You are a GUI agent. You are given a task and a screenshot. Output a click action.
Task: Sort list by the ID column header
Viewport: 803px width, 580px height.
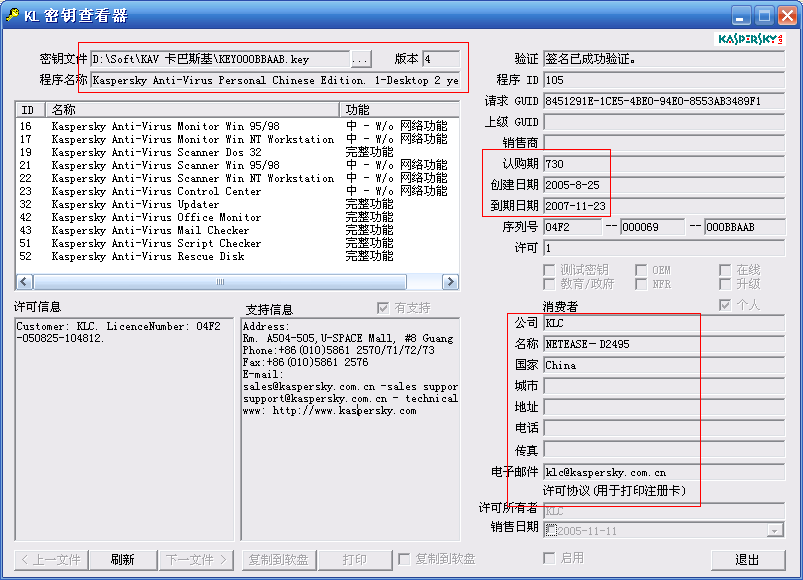tap(30, 109)
